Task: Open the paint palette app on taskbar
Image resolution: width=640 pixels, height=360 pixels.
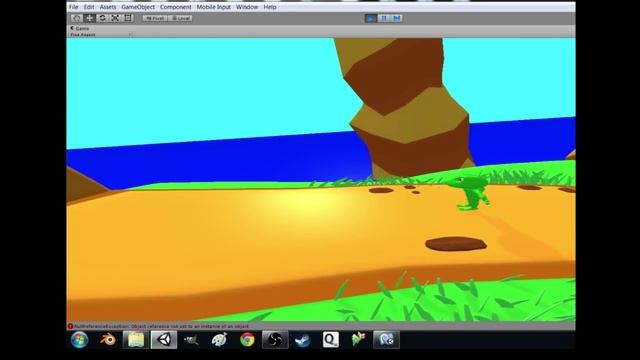Action: tap(219, 340)
